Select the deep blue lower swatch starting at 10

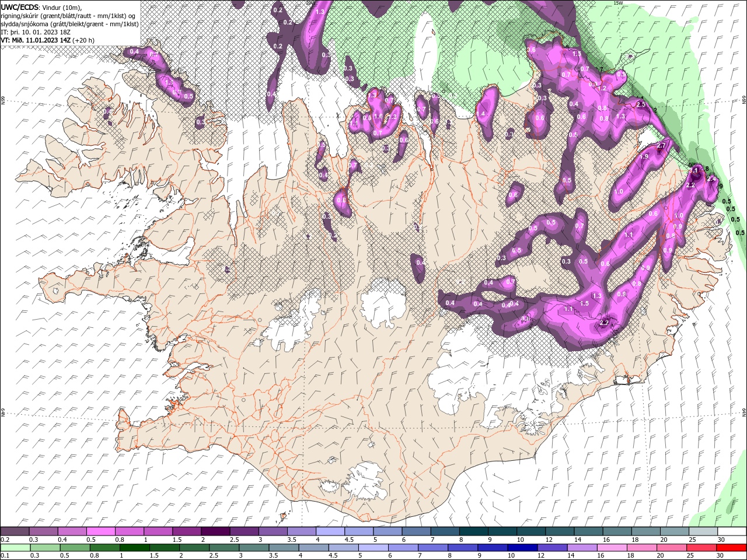tap(522, 548)
